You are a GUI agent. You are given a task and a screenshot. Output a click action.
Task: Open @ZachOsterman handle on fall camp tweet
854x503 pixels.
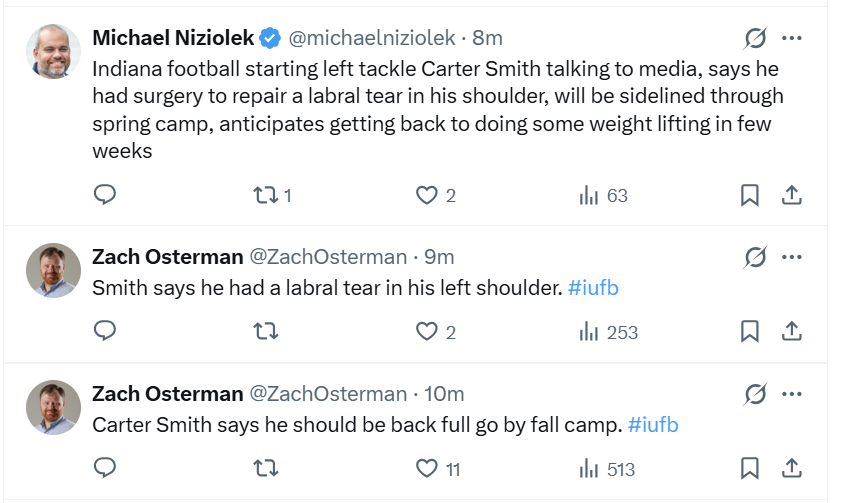327,394
